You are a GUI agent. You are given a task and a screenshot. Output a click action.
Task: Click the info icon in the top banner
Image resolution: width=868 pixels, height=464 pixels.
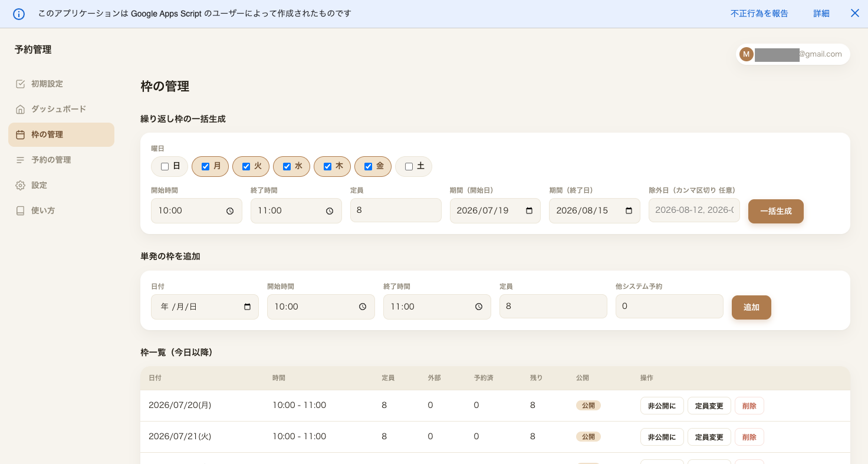(19, 14)
